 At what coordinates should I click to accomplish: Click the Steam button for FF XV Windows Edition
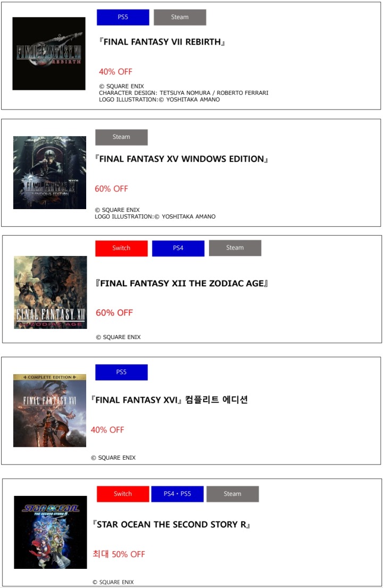pos(121,137)
